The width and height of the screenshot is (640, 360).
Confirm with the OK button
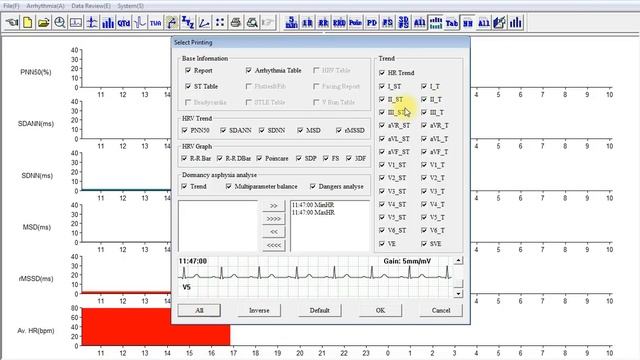pos(380,310)
